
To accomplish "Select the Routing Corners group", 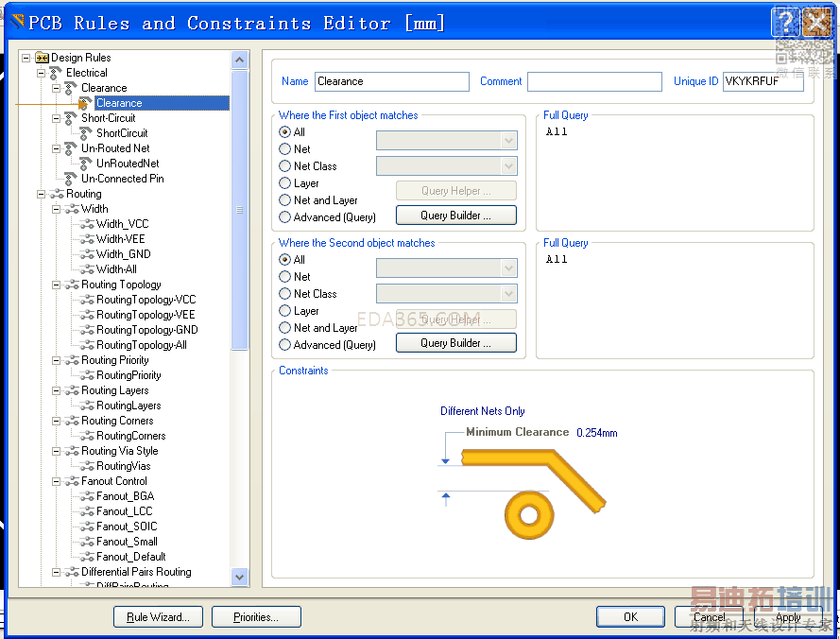I will pyautogui.click(x=117, y=421).
